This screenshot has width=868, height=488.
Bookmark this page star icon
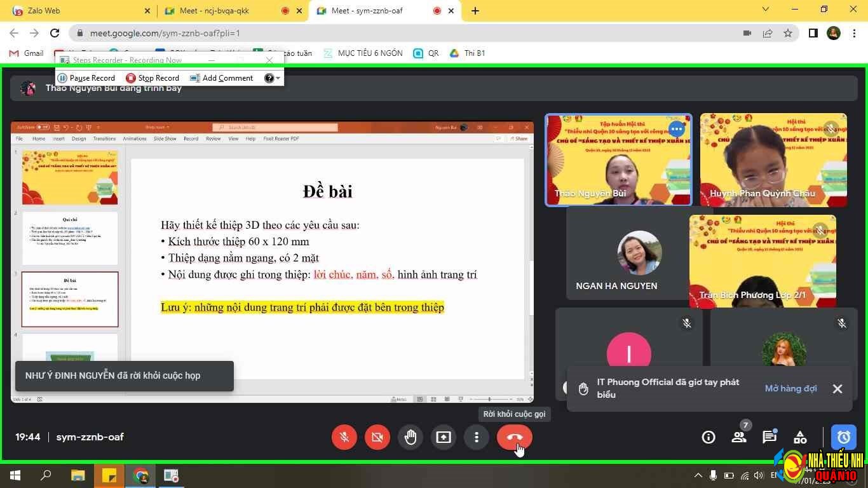788,33
